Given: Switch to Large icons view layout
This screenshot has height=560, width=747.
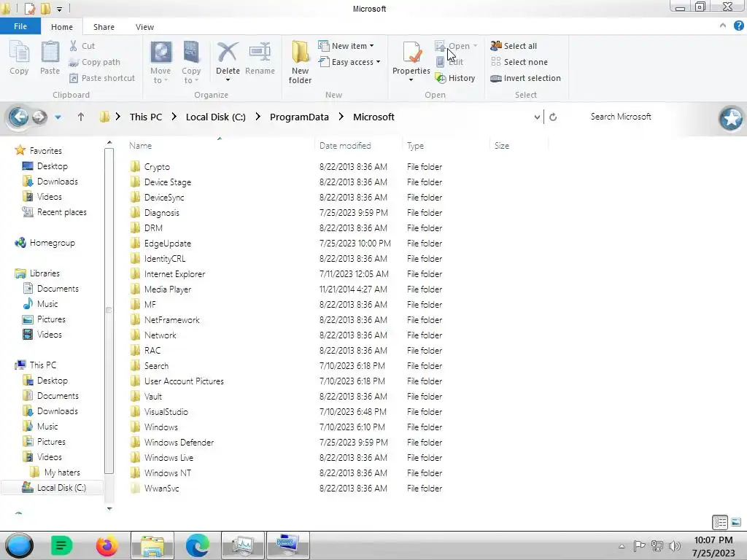Looking at the screenshot, I should point(736,522).
